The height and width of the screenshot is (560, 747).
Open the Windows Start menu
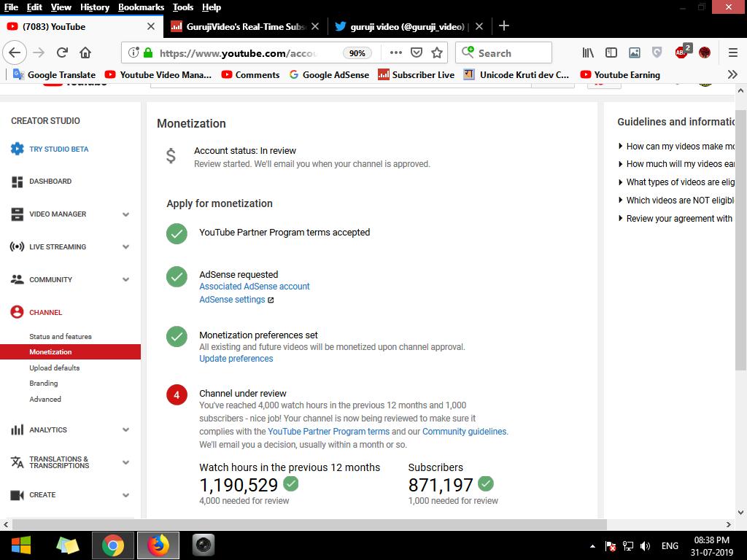coord(21,545)
